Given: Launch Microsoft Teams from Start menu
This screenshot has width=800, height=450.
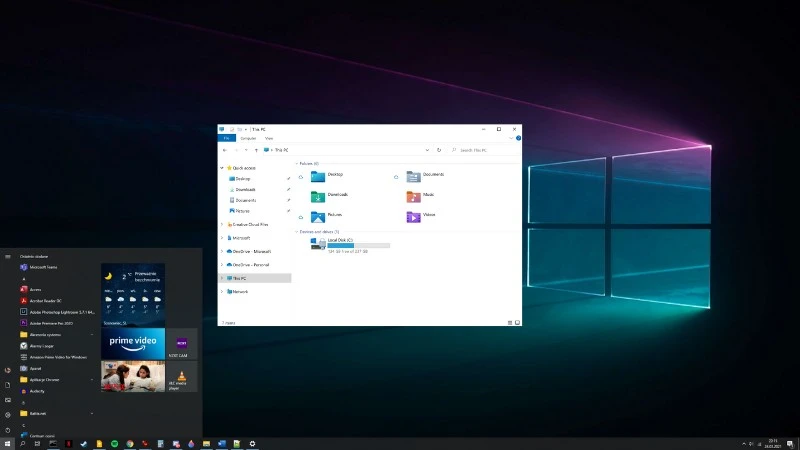Looking at the screenshot, I should [x=39, y=267].
